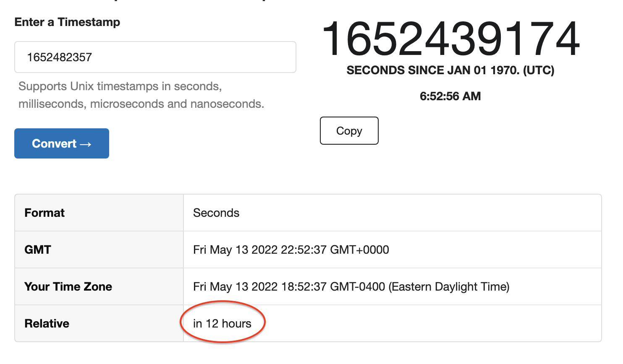Click the Convert button

pos(61,143)
